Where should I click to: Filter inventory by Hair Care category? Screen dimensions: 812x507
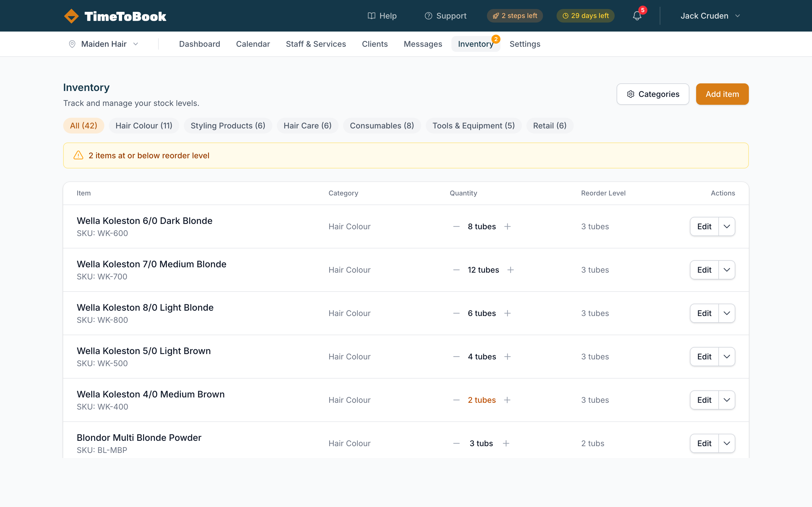[307, 125]
